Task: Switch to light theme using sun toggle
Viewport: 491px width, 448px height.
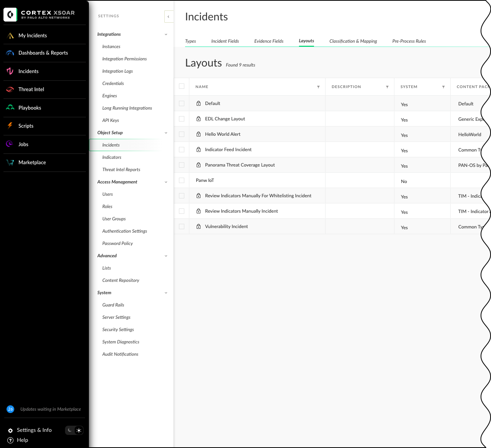Action: (x=79, y=430)
